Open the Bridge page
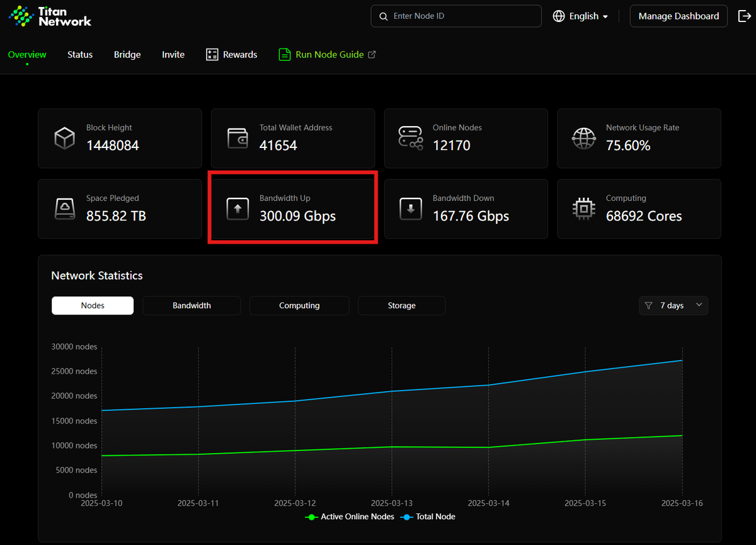756x545 pixels. [x=127, y=55]
